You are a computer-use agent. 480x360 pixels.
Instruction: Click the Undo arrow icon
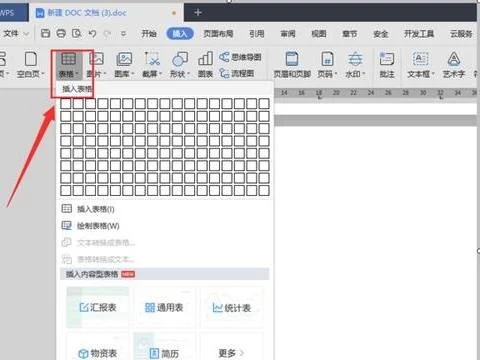pos(92,33)
